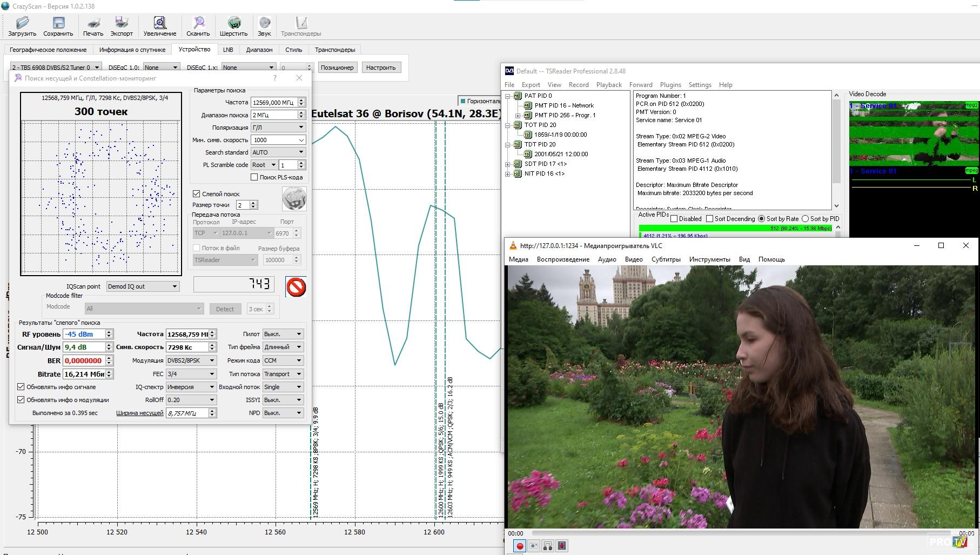
Task: Enable the Поиск PLS-кода checkbox
Action: 254,177
